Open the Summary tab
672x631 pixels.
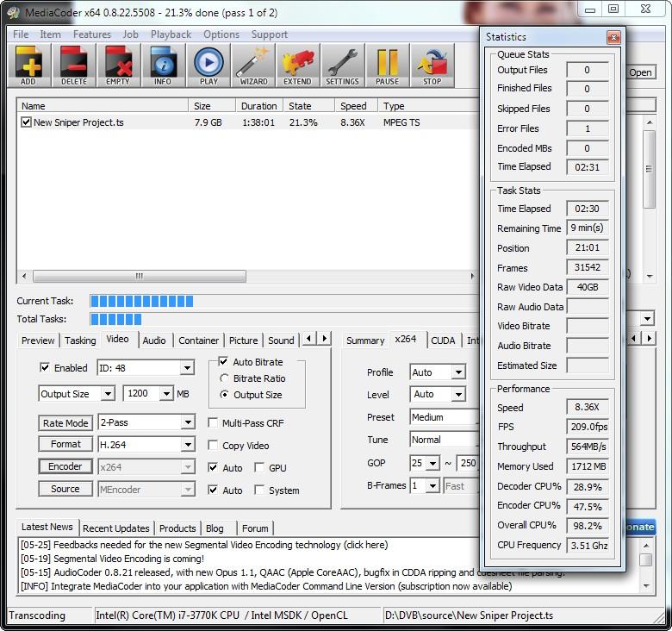365,340
